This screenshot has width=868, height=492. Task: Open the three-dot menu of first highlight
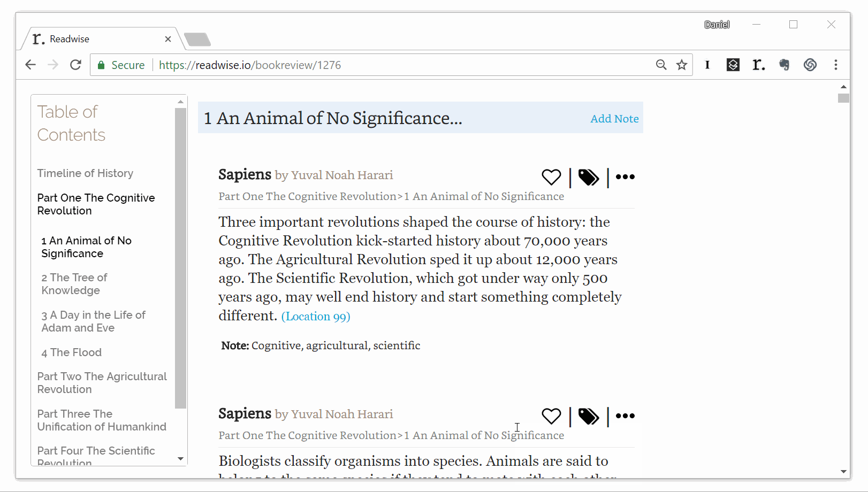(625, 177)
